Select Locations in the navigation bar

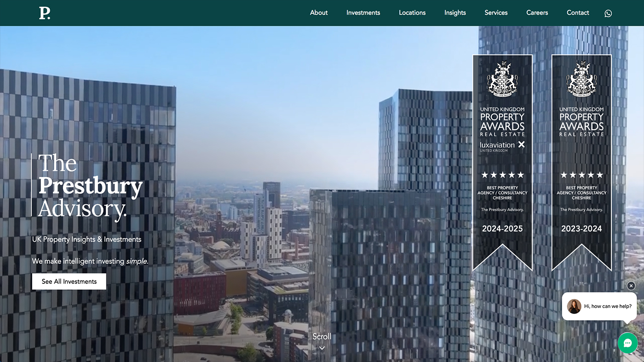[x=412, y=13]
